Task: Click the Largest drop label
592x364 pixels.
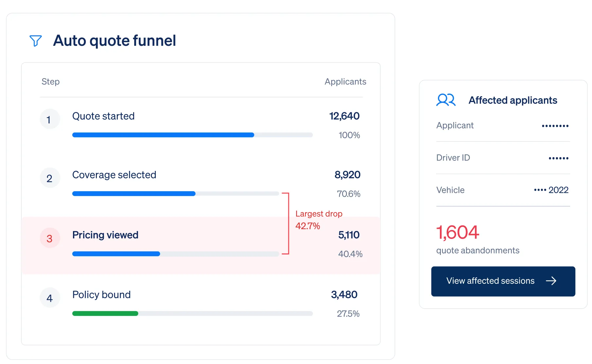Action: (x=319, y=214)
